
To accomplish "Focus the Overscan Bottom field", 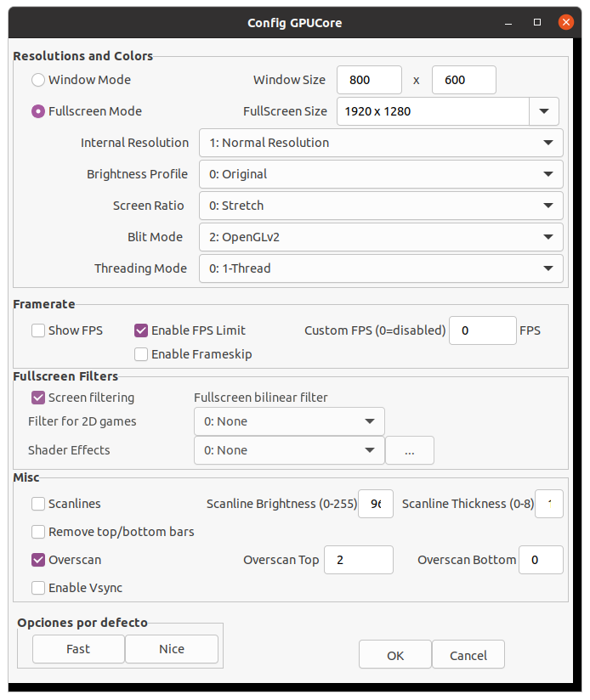I will click(x=541, y=560).
